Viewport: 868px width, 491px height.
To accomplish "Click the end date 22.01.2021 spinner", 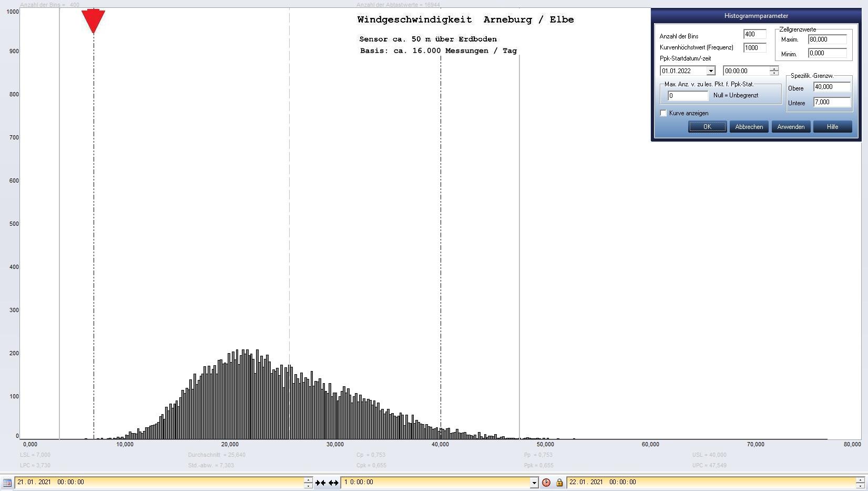I will 860,482.
